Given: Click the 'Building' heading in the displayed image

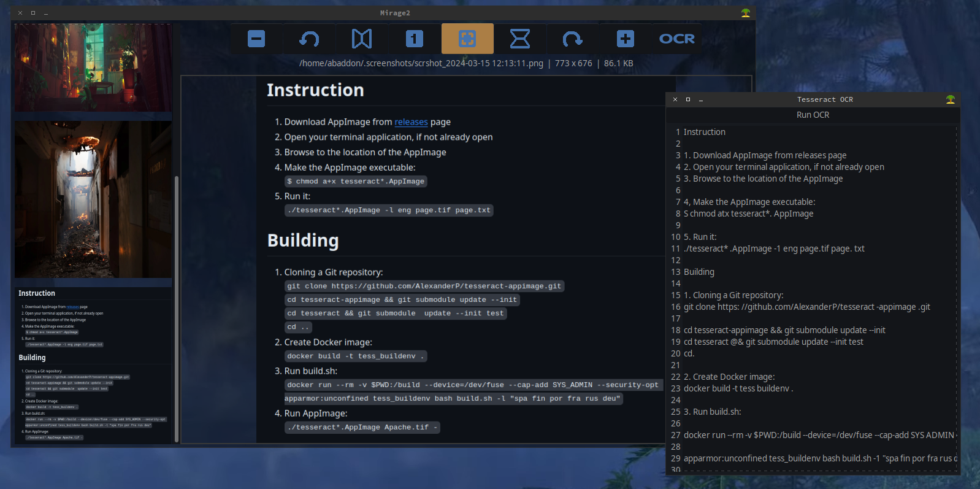Looking at the screenshot, I should coord(303,240).
